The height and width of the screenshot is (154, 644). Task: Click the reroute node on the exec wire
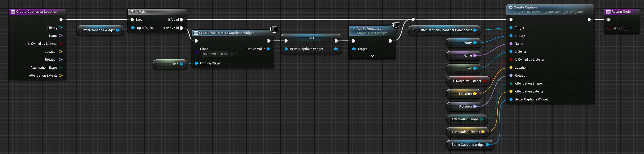(413, 19)
